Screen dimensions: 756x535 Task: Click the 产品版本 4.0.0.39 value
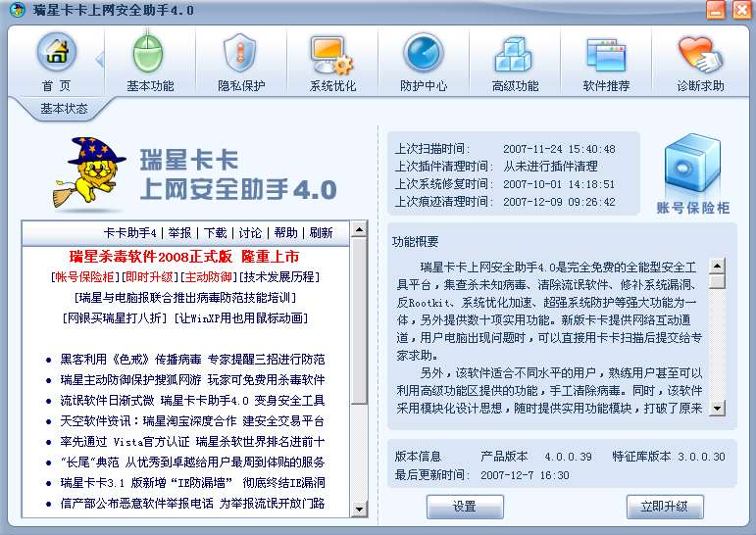568,457
